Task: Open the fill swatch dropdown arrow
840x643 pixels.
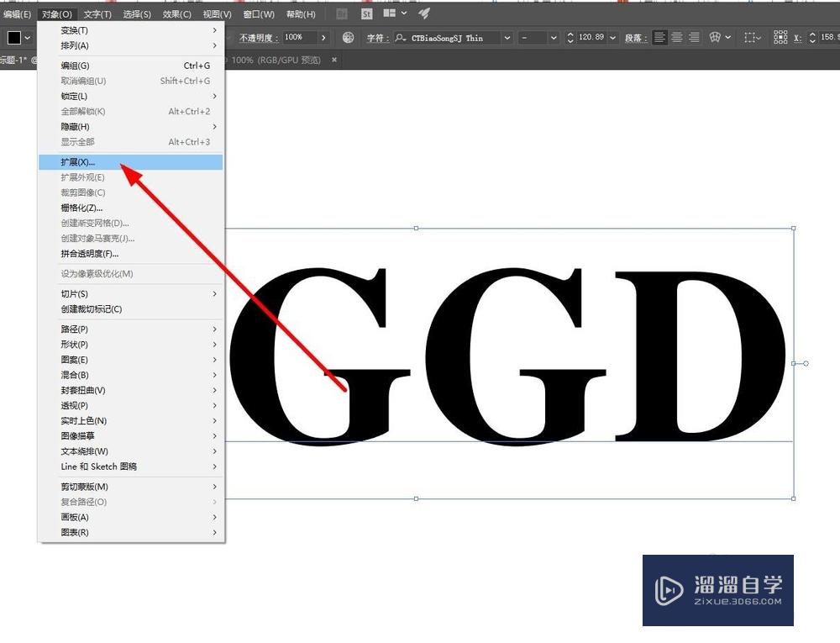Action: (28, 38)
